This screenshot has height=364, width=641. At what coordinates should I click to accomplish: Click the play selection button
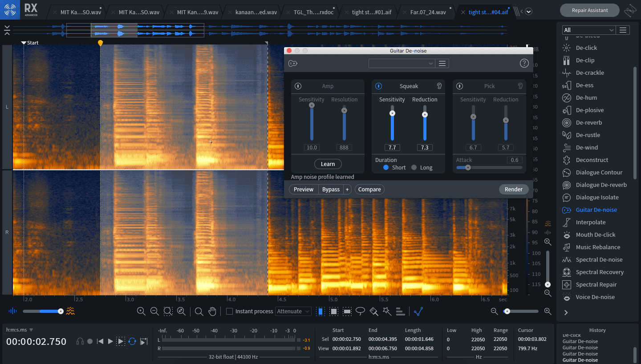[x=121, y=341]
